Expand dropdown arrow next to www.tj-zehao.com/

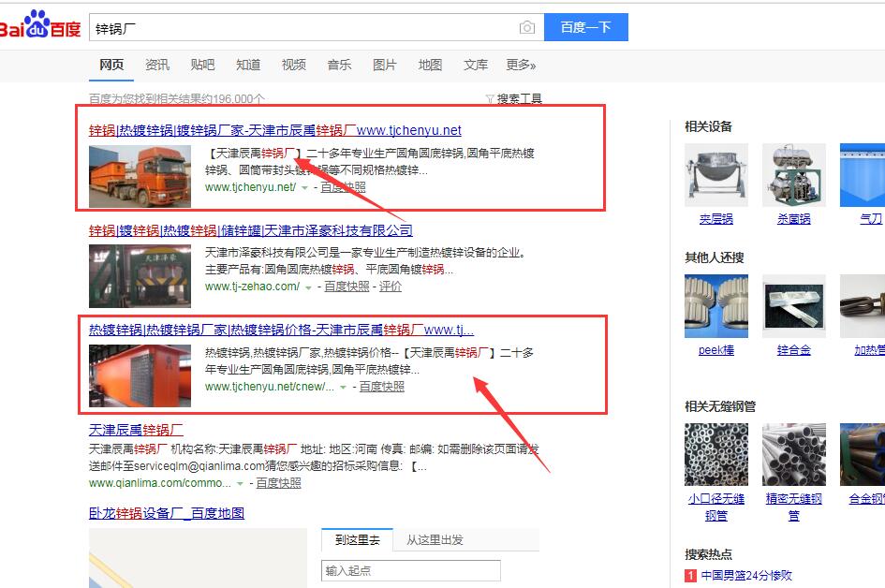pos(309,287)
